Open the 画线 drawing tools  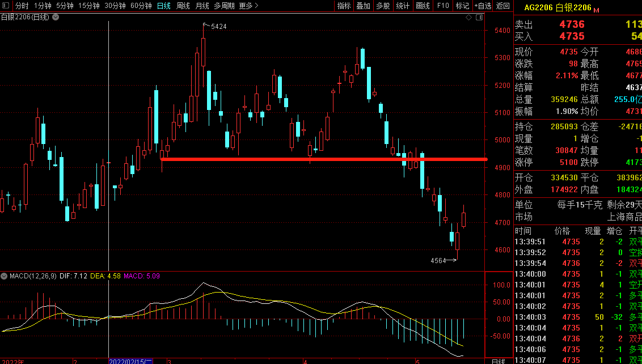(x=423, y=6)
